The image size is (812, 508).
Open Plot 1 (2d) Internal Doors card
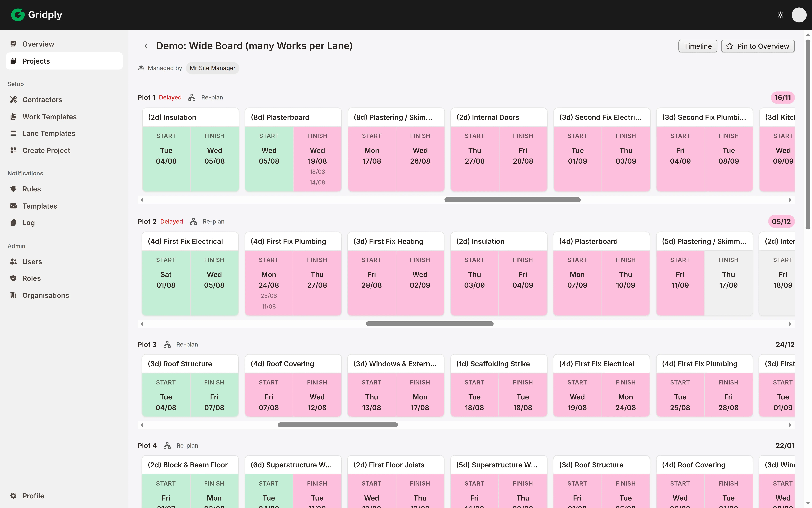(499, 150)
